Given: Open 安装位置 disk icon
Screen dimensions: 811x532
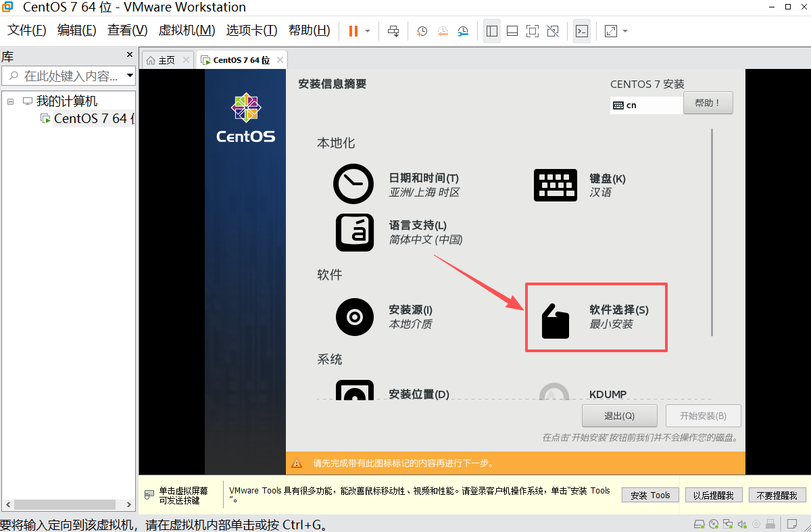Looking at the screenshot, I should [354, 389].
